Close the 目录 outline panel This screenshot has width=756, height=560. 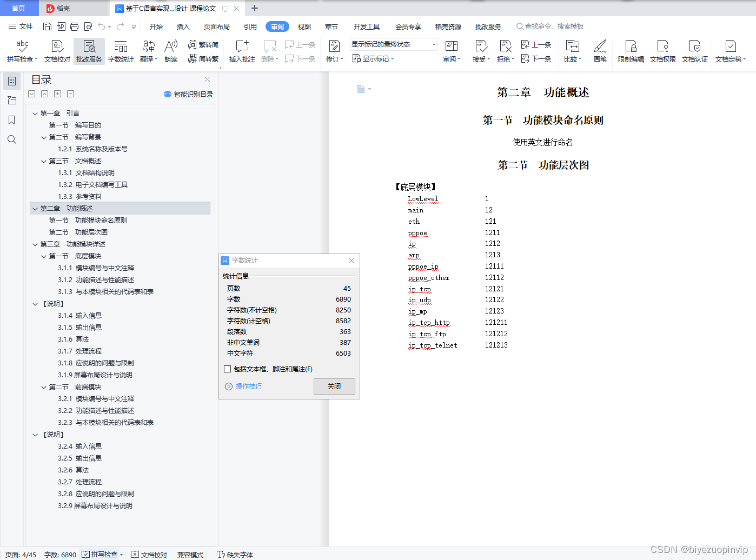[207, 79]
